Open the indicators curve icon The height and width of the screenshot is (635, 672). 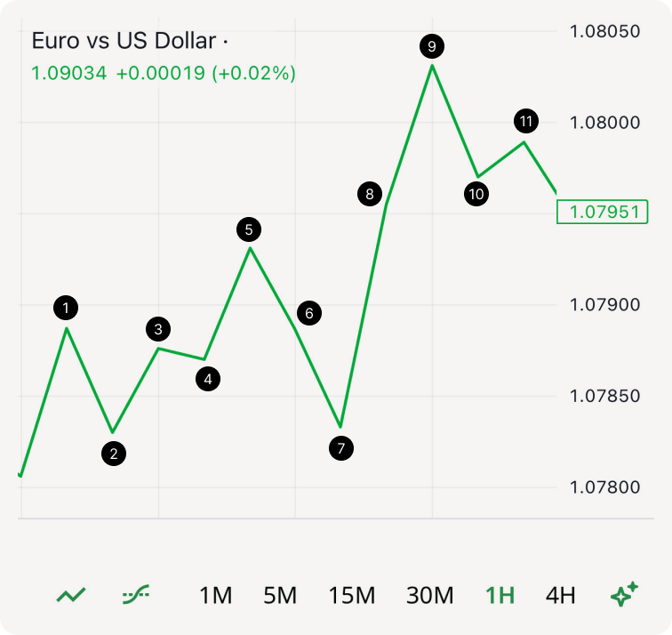tap(136, 595)
